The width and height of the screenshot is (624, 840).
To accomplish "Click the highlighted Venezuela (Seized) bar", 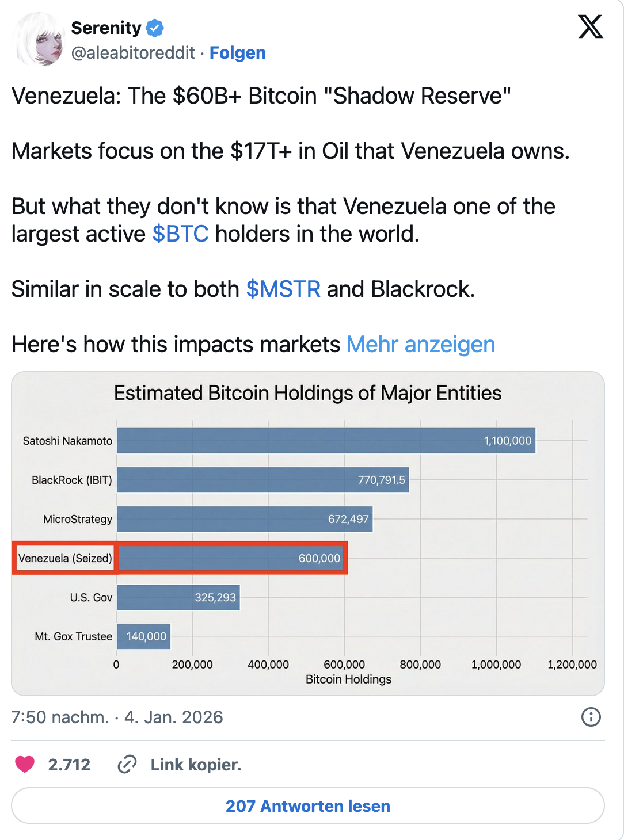I will 230,558.
